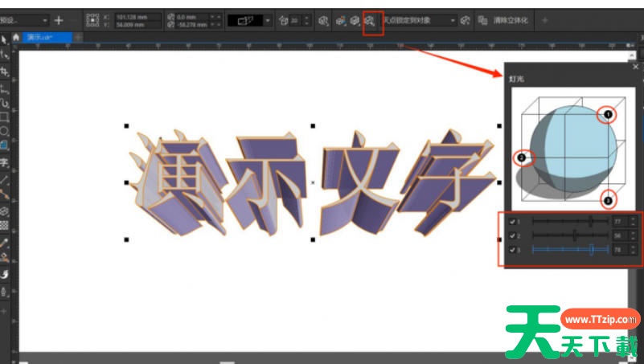The width and height of the screenshot is (644, 364).
Task: Choose the Ellipse tool in toolbox
Action: point(5,130)
